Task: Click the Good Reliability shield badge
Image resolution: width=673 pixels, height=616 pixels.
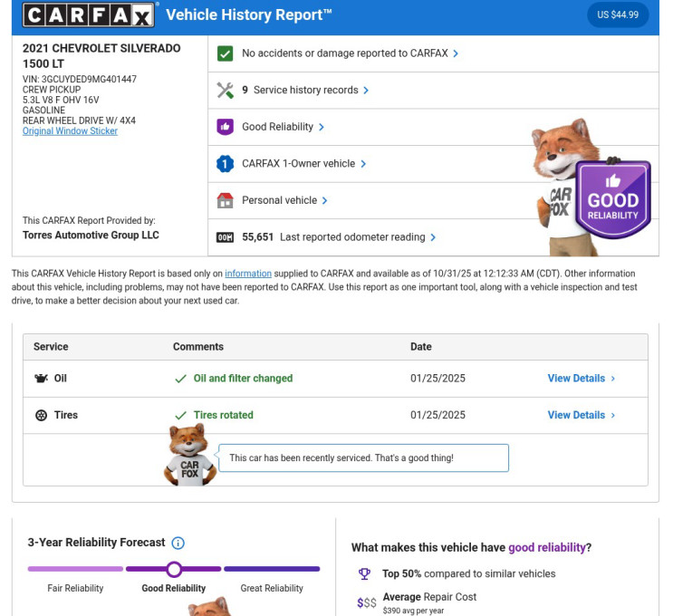Action: coord(613,199)
